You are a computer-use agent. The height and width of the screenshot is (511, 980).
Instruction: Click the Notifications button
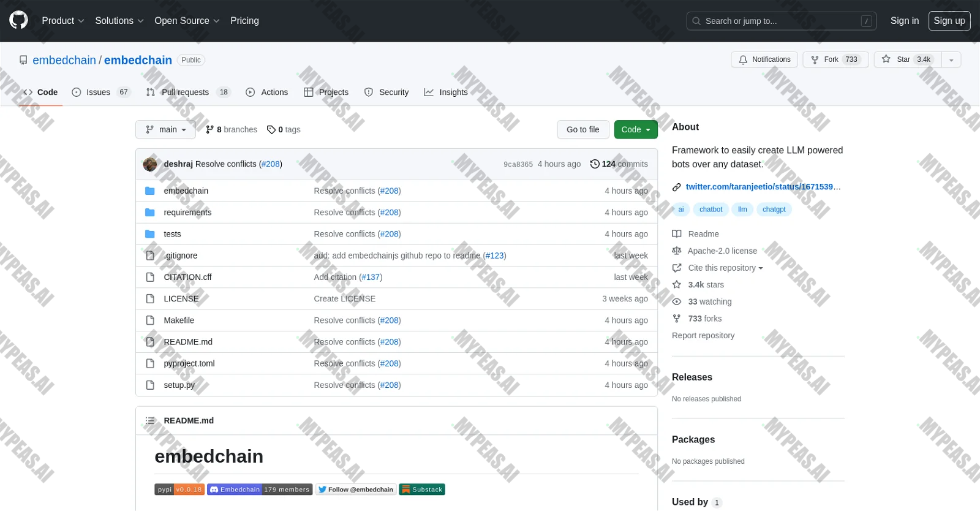[764, 59]
